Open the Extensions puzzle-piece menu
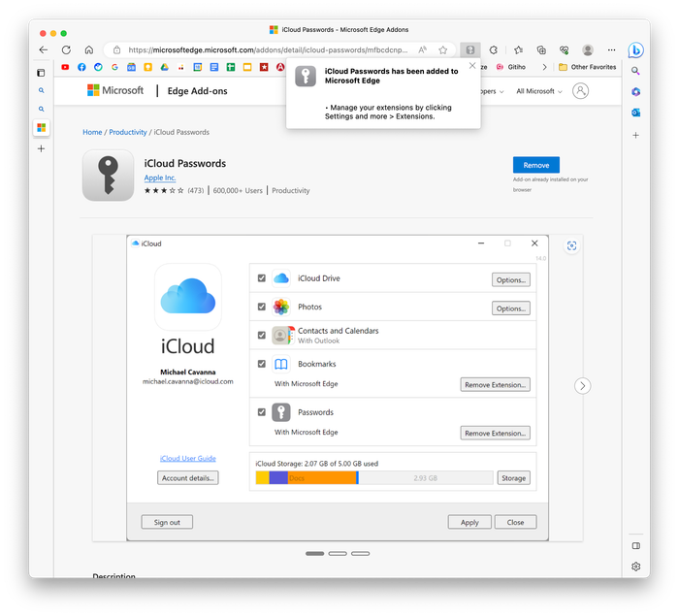This screenshot has height=616, width=679. [493, 50]
